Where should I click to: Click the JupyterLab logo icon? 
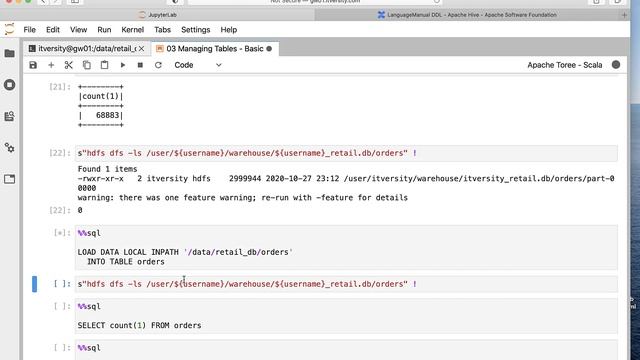point(9,29)
